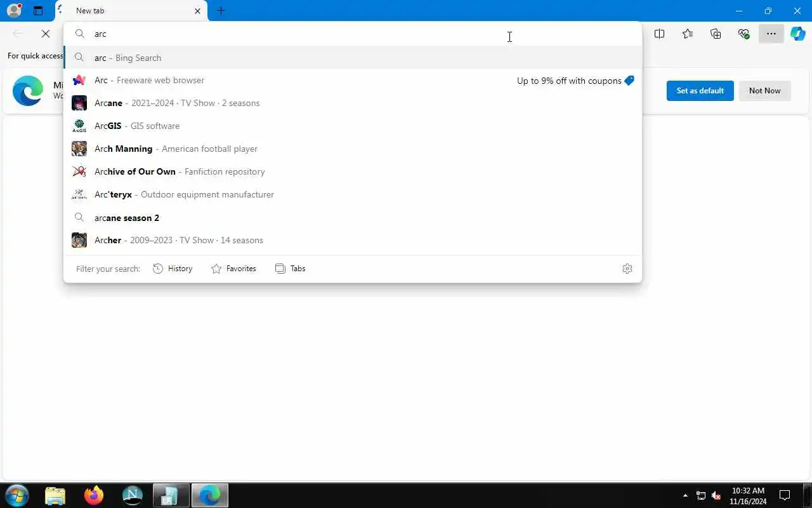This screenshot has width=812, height=508.
Task: Select the Arcane TV Show suggestion
Action: click(x=353, y=103)
